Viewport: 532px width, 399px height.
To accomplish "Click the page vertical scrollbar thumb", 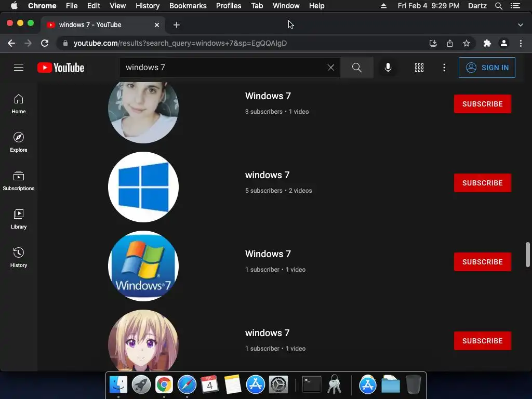I will click(x=528, y=255).
